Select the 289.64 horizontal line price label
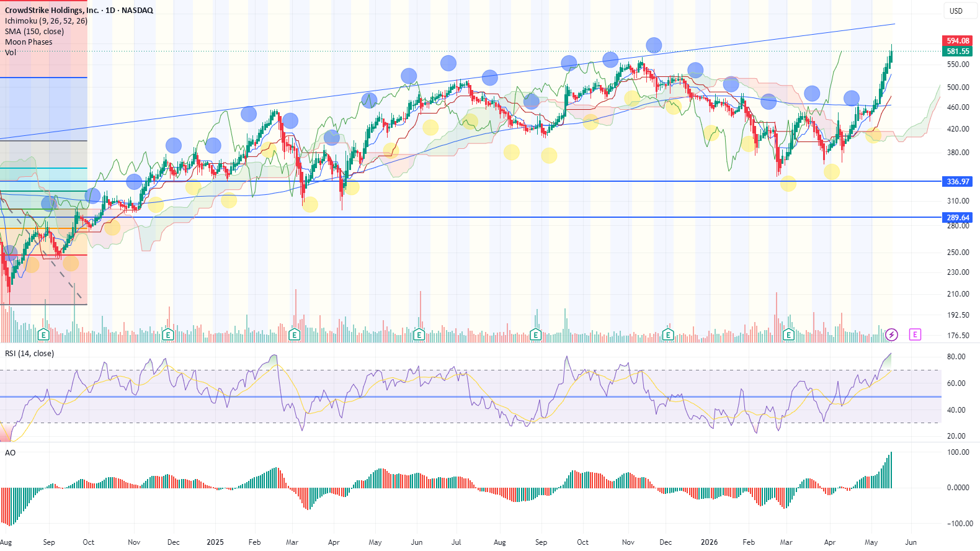This screenshot has height=551, width=980. (958, 218)
